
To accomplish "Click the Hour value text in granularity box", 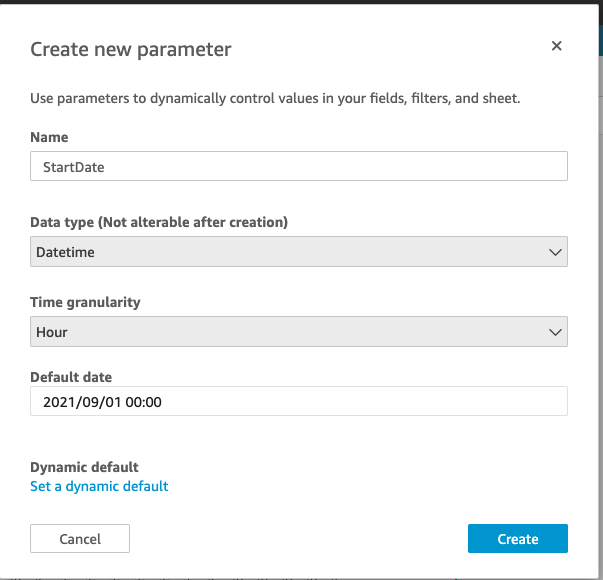I will [52, 332].
